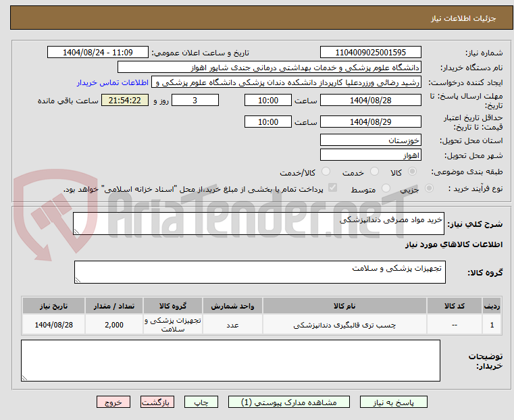The image size is (514, 420).
Task: Click the table cell تجهیزات پزشکی و سلامت
Action: (173, 325)
